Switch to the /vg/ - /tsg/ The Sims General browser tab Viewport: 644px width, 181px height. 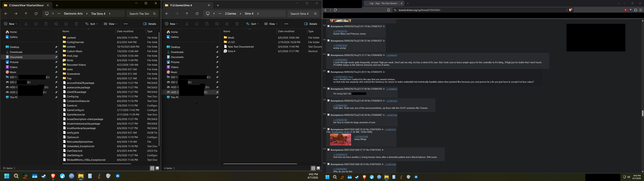[x=384, y=3]
